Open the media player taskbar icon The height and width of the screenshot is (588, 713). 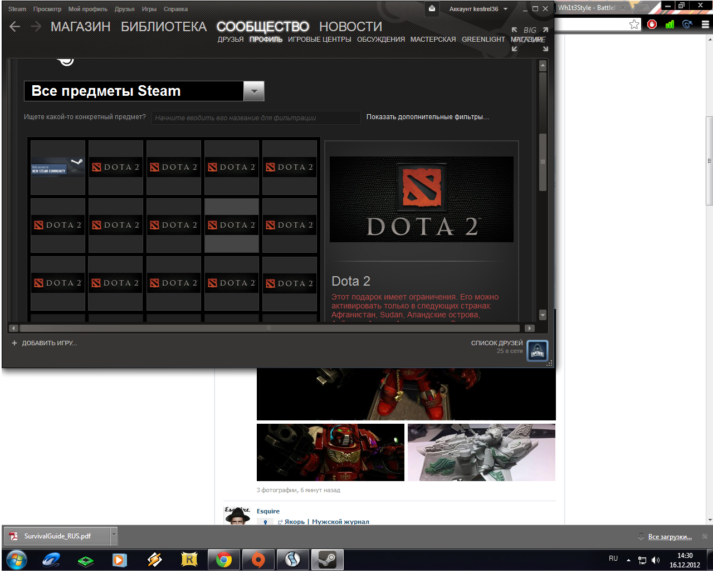(120, 560)
